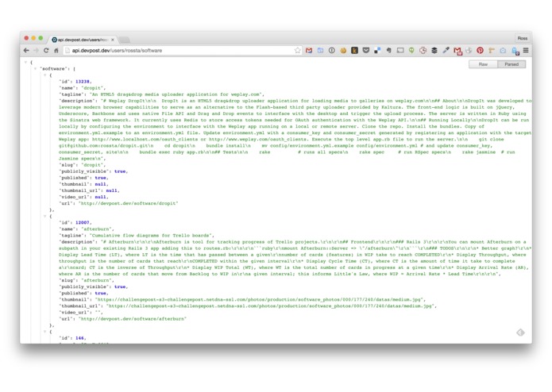Click dropit's publicly_visible true value
Image resolution: width=552 pixels, height=392 pixels.
[120, 171]
